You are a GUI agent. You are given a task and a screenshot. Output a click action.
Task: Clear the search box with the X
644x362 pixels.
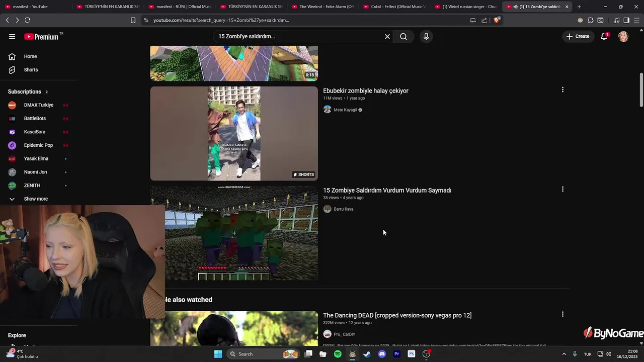387,37
